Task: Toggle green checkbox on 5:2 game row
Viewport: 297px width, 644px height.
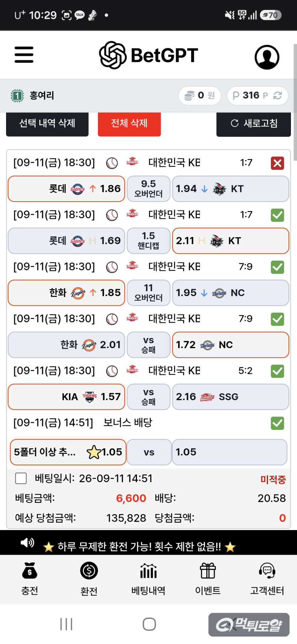Action: 277,371
